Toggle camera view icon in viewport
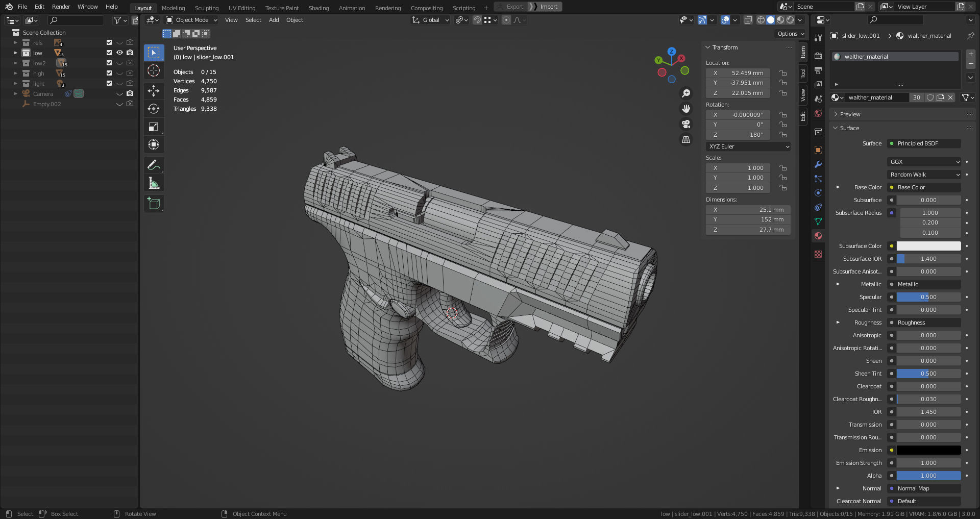The height and width of the screenshot is (519, 980). tap(686, 124)
